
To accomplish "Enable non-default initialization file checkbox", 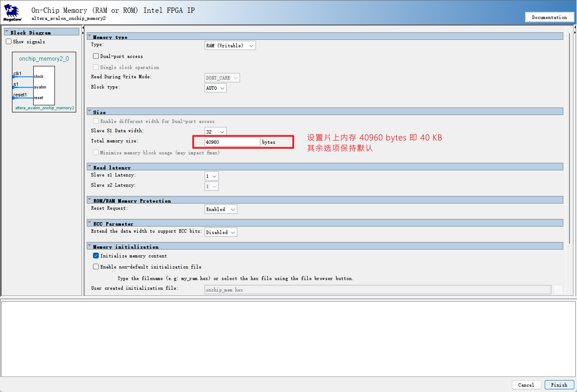I will tap(96, 267).
